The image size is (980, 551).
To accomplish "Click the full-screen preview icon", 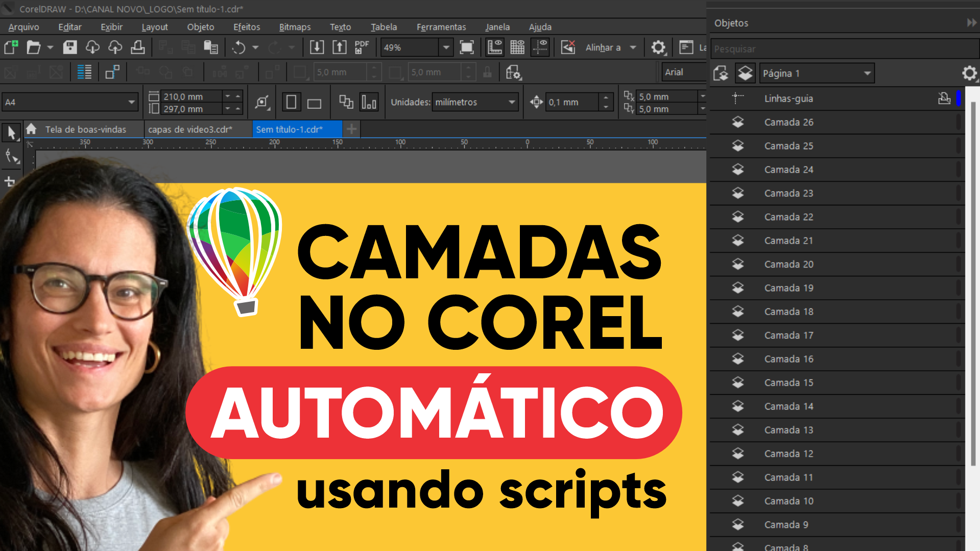I will click(x=466, y=47).
